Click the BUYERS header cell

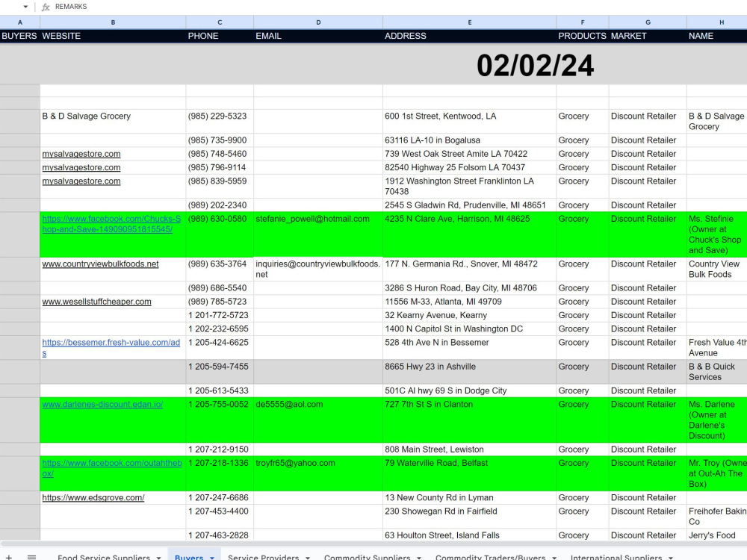20,36
